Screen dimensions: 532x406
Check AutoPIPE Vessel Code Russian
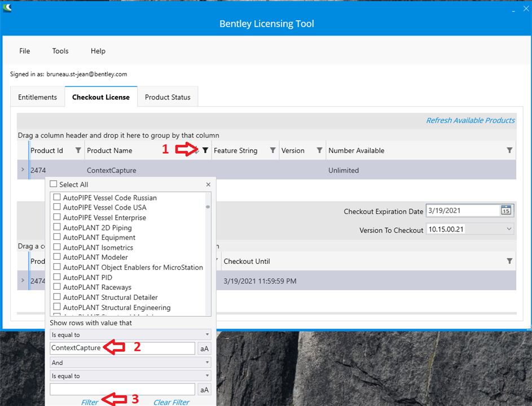tap(57, 197)
